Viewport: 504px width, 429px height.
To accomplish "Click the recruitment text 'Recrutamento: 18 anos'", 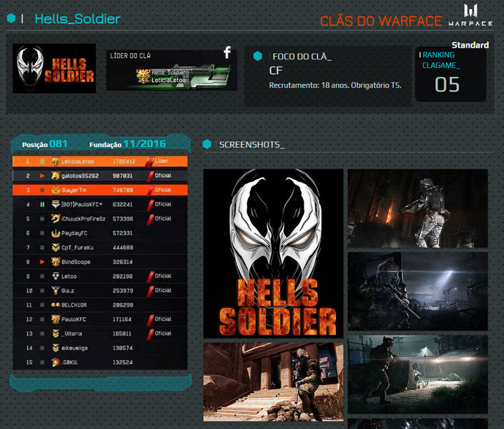I will click(307, 85).
